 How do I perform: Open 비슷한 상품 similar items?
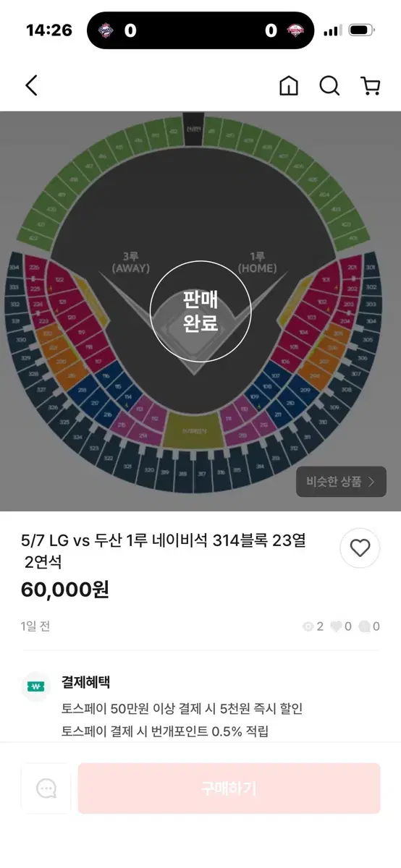coord(341,482)
